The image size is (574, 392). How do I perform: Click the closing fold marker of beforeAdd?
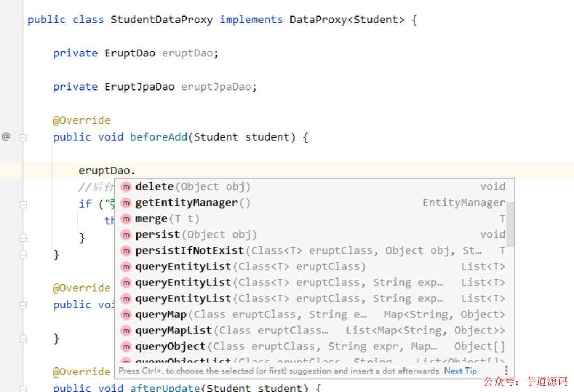pyautogui.click(x=23, y=255)
